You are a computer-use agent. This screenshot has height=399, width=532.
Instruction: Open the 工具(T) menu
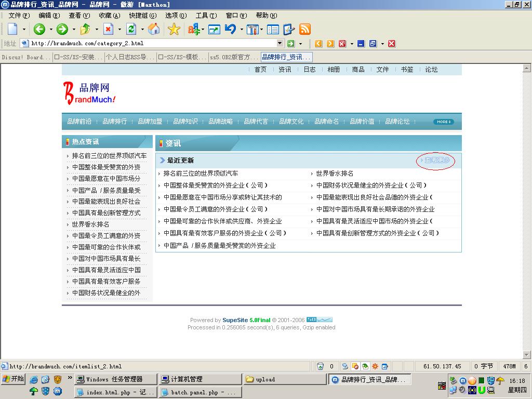click(x=206, y=16)
